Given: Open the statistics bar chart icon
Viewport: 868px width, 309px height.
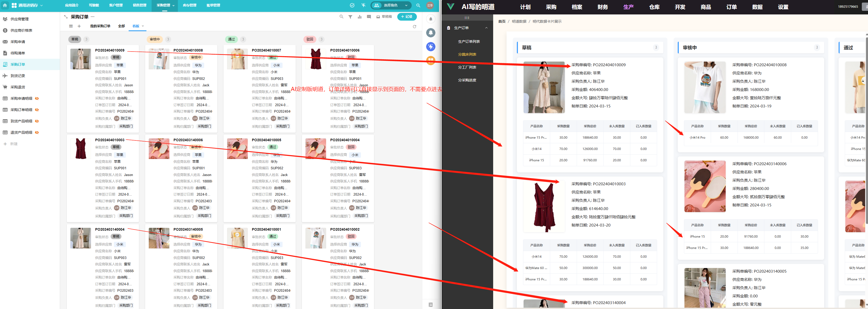Looking at the screenshot, I should (360, 17).
